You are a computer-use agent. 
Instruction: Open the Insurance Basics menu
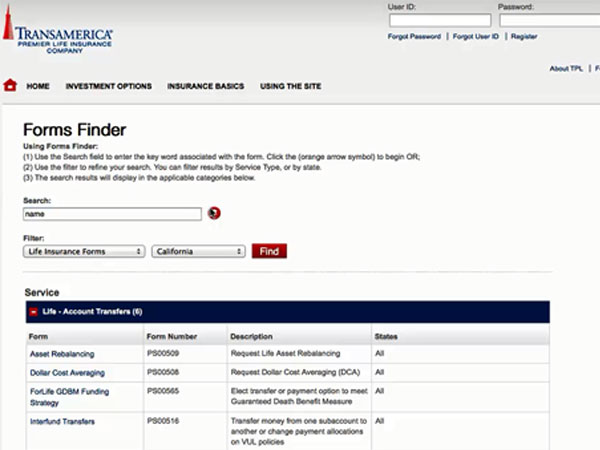point(206,87)
